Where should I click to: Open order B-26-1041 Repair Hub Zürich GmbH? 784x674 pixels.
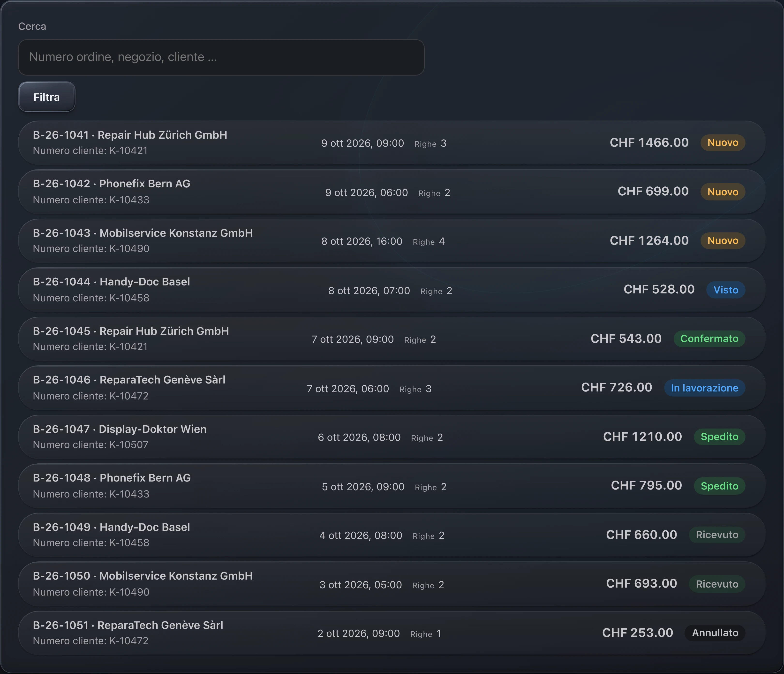392,143
